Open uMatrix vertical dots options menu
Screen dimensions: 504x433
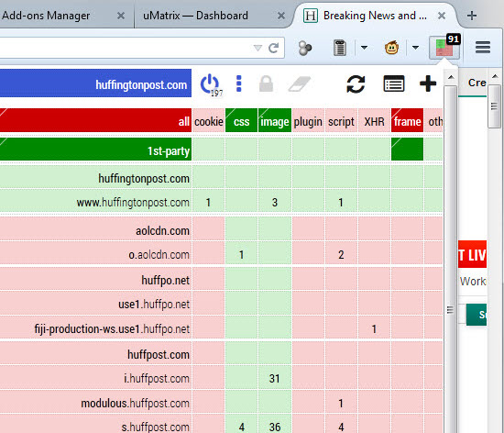tap(238, 83)
